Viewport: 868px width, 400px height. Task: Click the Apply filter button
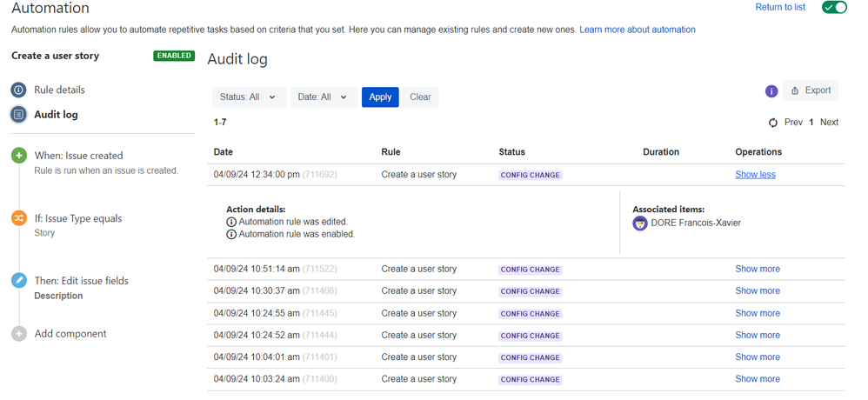[x=380, y=97]
